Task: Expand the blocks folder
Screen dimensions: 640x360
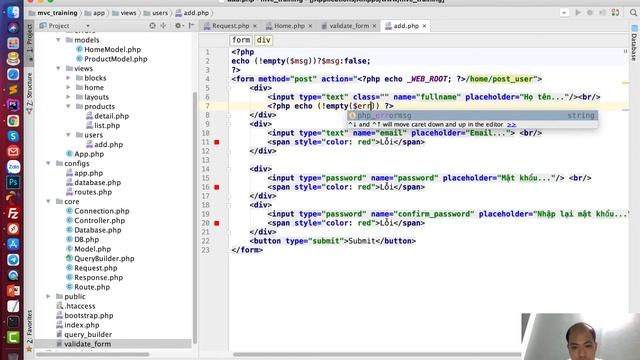Action: (68, 78)
